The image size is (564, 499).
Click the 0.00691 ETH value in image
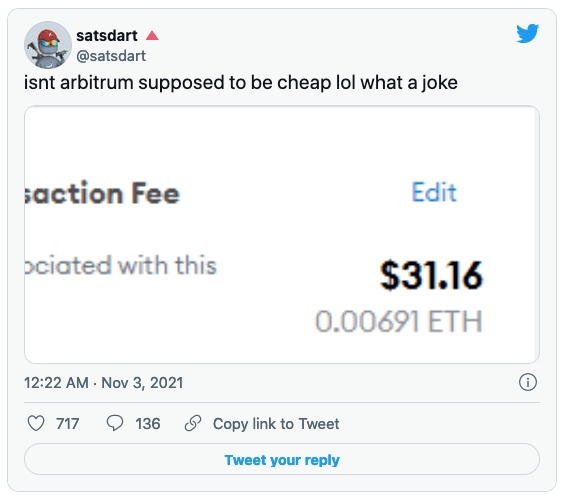[x=399, y=321]
